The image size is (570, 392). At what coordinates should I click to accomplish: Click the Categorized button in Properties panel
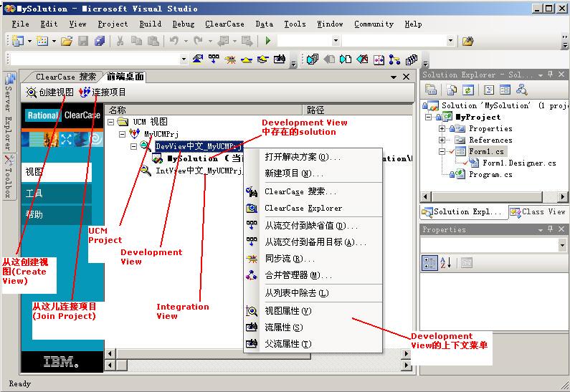click(429, 263)
